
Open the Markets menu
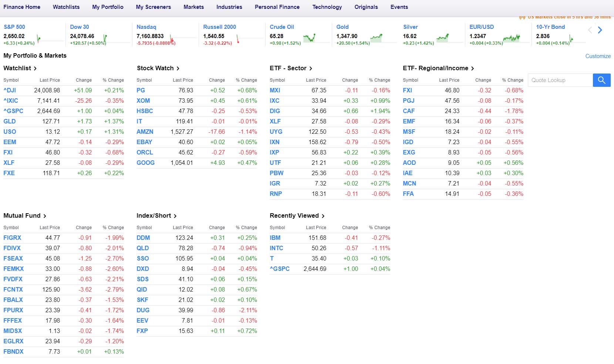(193, 7)
